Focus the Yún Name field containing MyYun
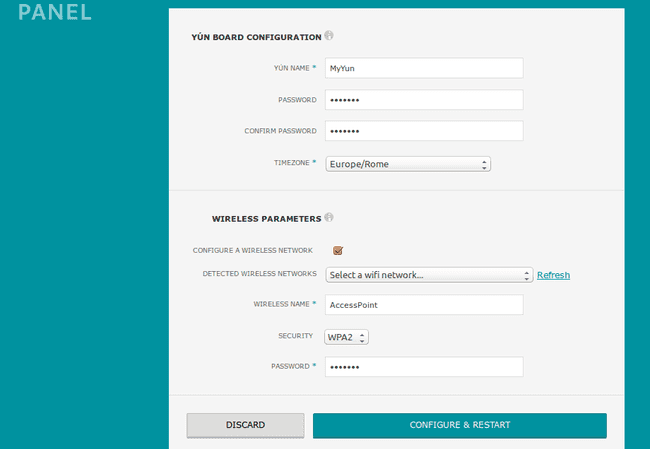Screen dimensions: 650x449 click(424, 68)
